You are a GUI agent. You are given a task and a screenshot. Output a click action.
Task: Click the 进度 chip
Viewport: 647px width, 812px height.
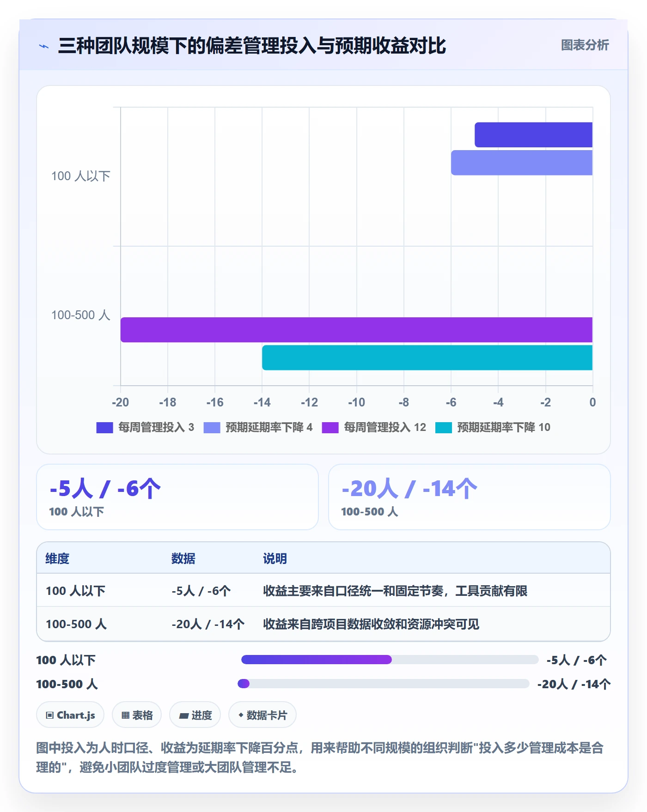pyautogui.click(x=195, y=715)
